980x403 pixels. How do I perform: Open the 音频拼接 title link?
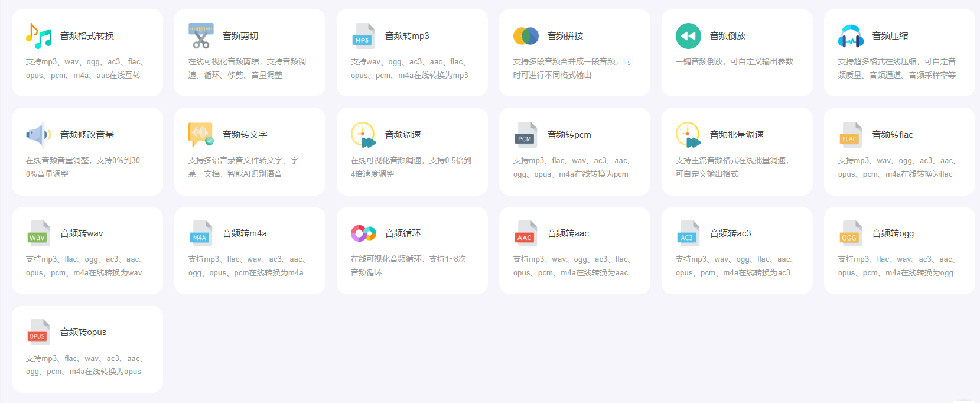[x=565, y=36]
